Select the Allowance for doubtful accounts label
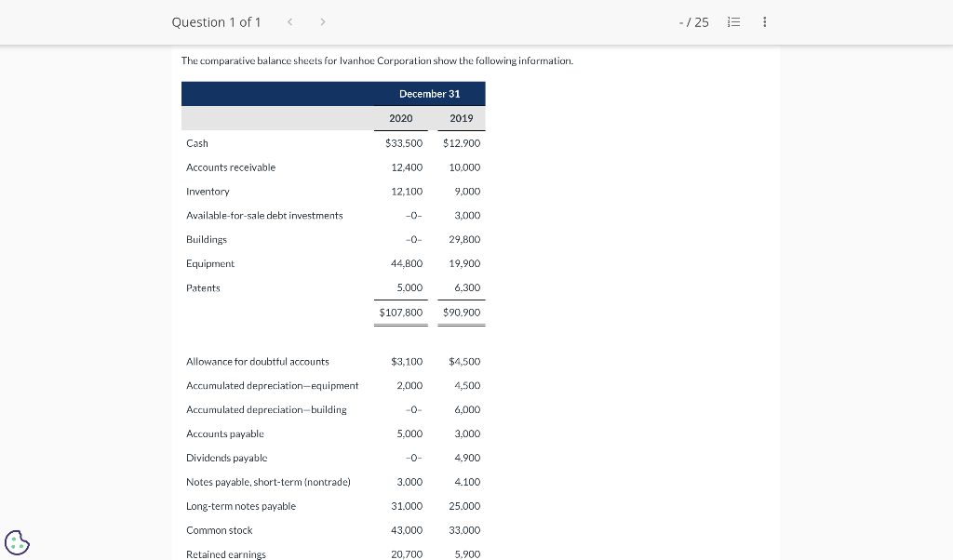953x560 pixels. [258, 361]
